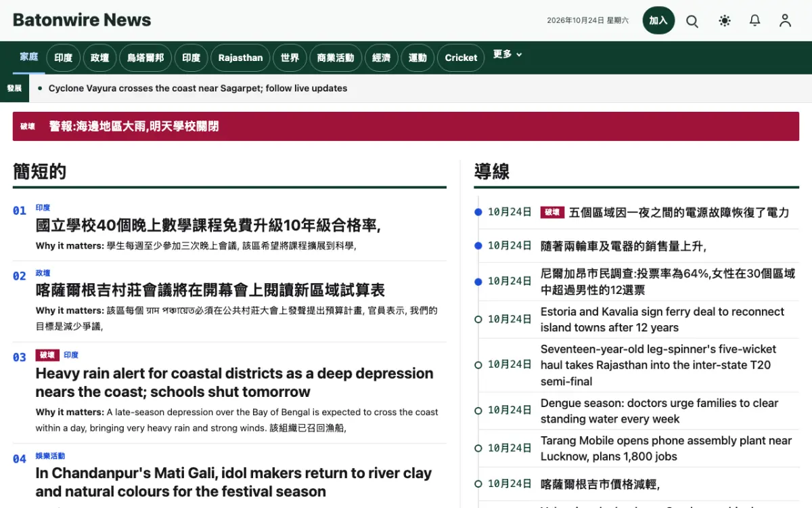Click the 發展 label on the ticker

[14, 88]
